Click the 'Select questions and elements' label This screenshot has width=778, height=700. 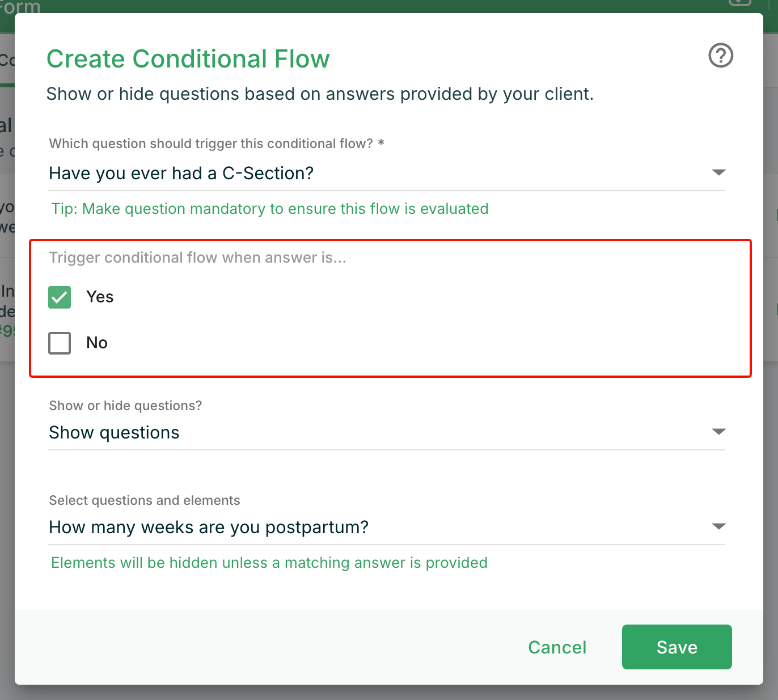pyautogui.click(x=145, y=500)
